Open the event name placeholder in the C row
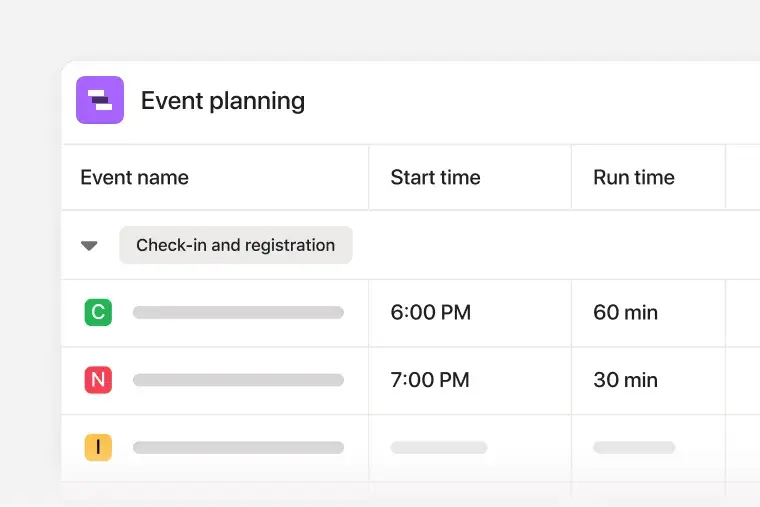Image resolution: width=760 pixels, height=507 pixels. [x=238, y=312]
